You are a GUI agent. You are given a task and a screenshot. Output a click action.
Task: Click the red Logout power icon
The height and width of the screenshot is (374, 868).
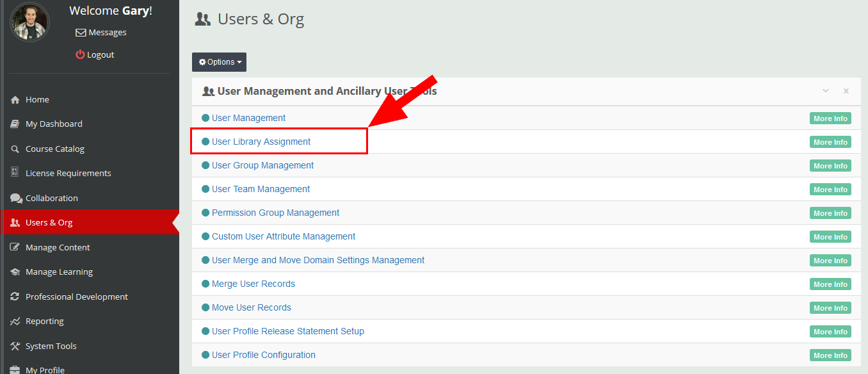[x=80, y=55]
